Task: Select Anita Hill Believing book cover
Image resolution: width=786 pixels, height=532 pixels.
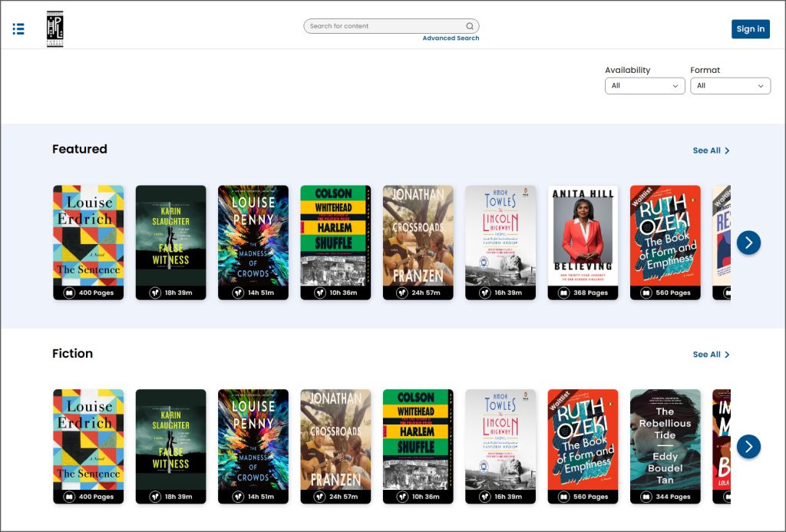Action: 583,236
